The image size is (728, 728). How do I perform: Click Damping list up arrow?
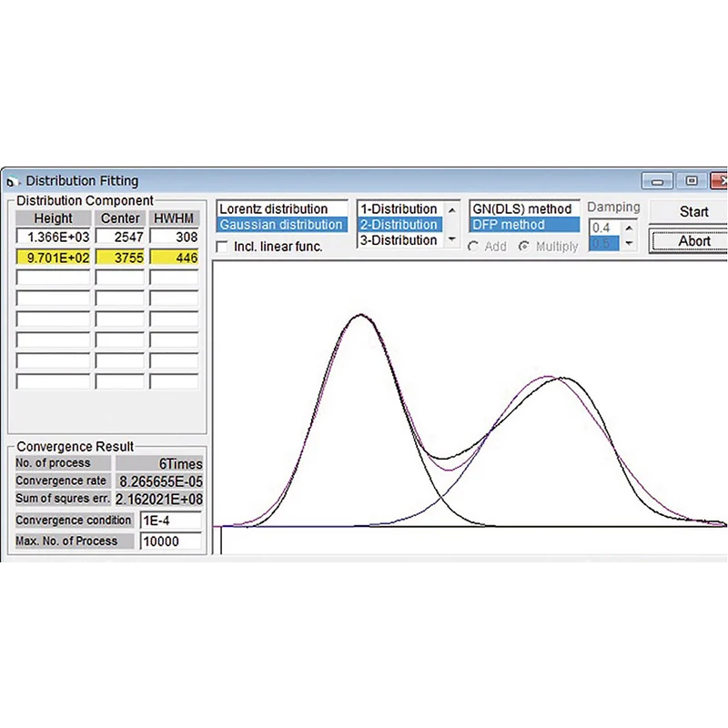click(x=629, y=228)
